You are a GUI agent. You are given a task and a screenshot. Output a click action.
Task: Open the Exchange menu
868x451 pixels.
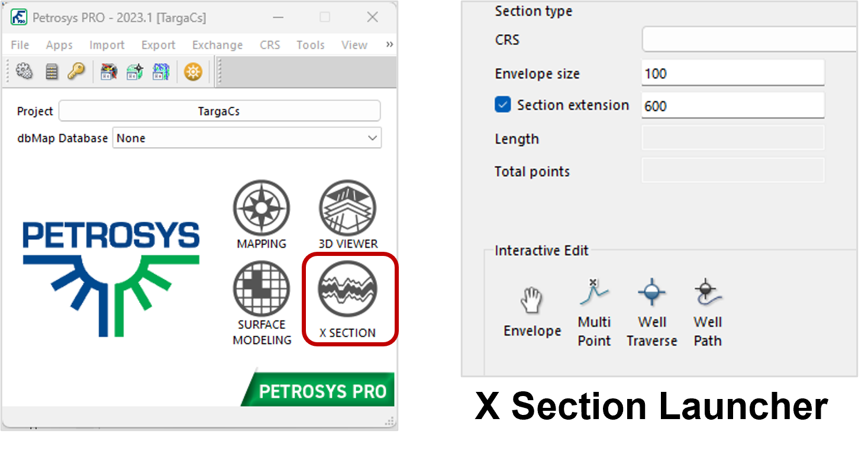[217, 45]
